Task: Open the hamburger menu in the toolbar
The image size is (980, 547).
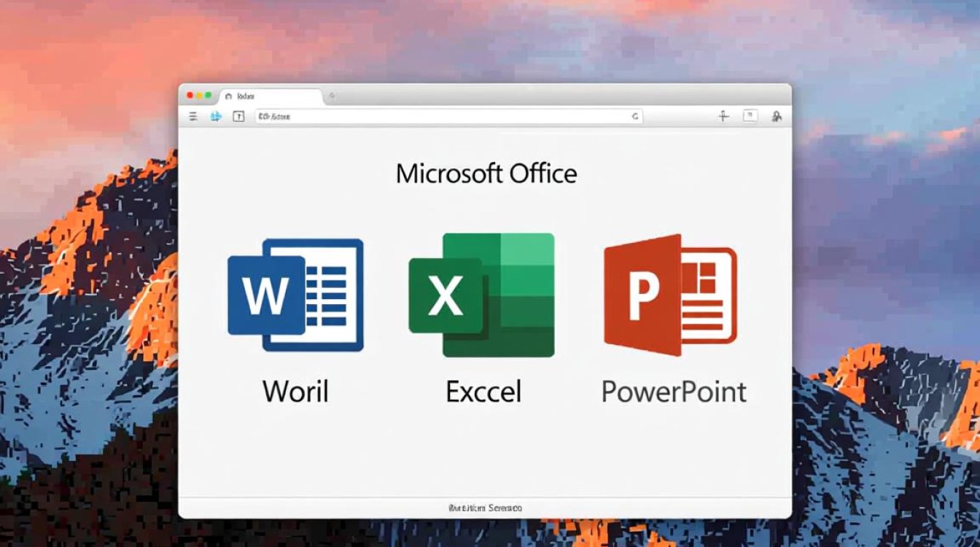Action: (193, 116)
